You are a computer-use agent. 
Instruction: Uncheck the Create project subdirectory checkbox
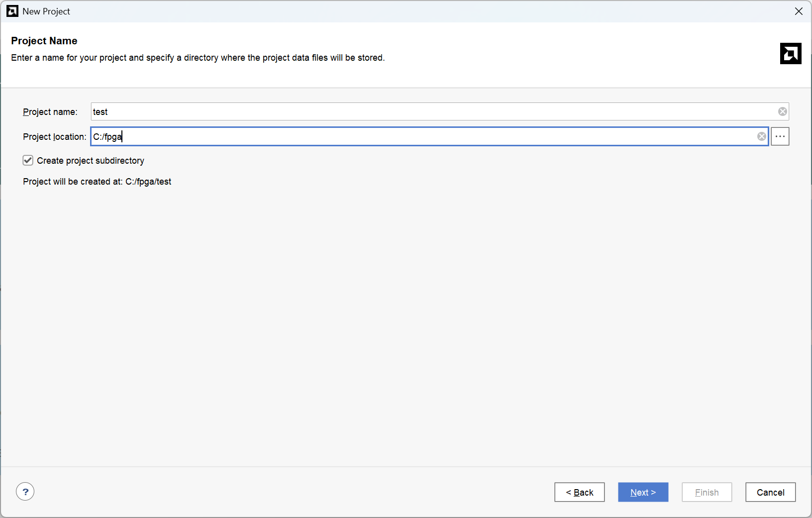[28, 160]
